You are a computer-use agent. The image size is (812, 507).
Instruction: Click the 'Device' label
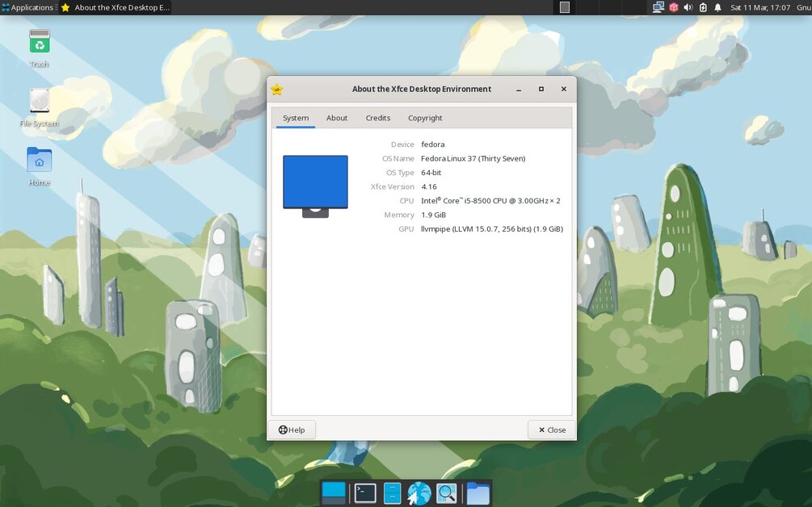click(402, 145)
